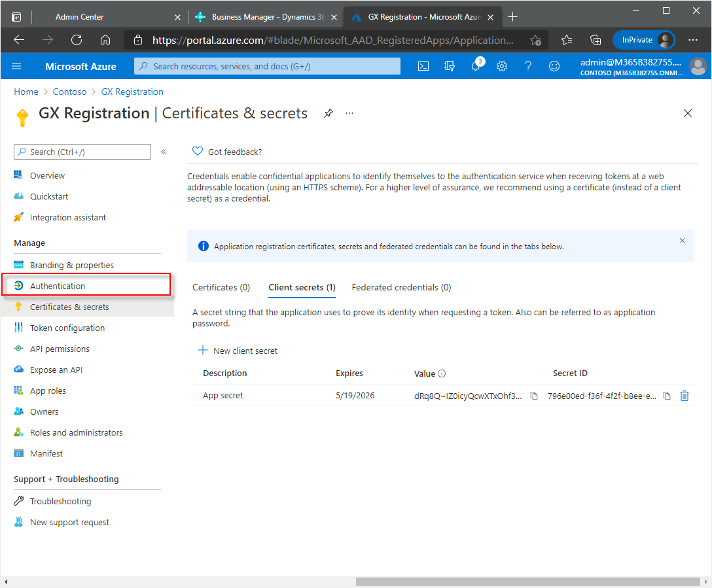Open the Directories and subscriptions filter
Screen dimensions: 712x588
[450, 66]
